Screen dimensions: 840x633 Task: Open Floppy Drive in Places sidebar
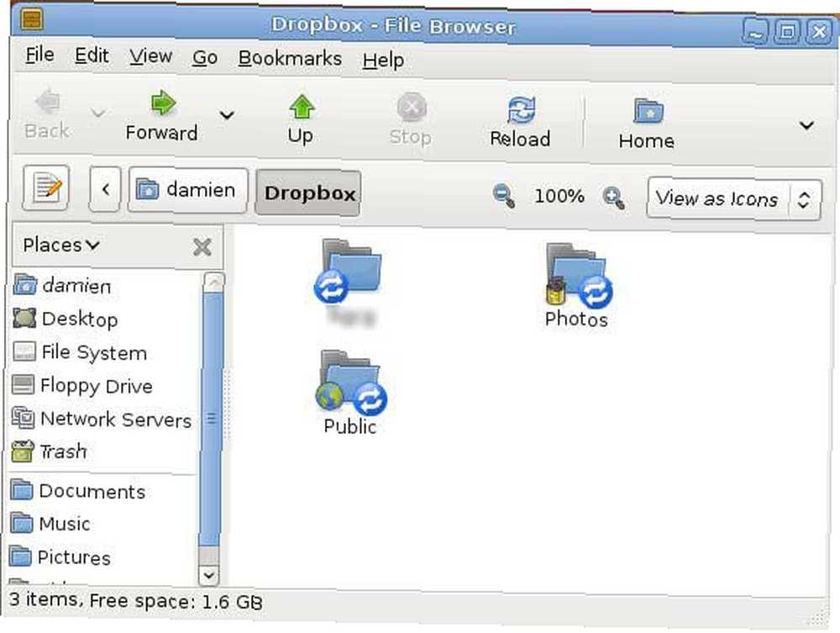coord(82,385)
